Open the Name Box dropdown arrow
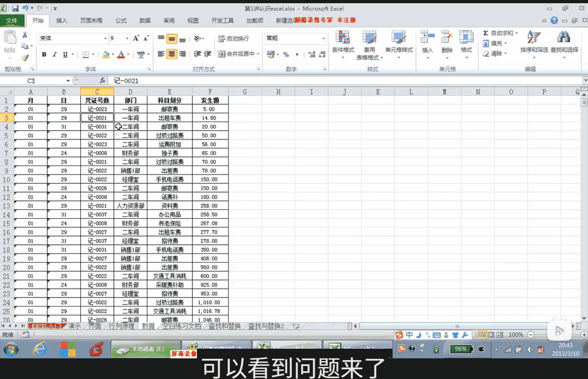588x379 pixels. click(x=68, y=81)
